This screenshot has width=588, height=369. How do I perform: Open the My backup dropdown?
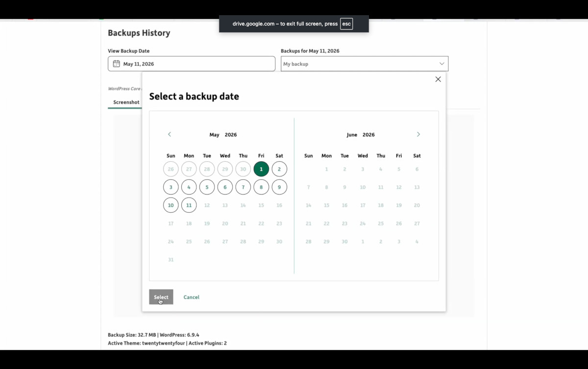(365, 64)
